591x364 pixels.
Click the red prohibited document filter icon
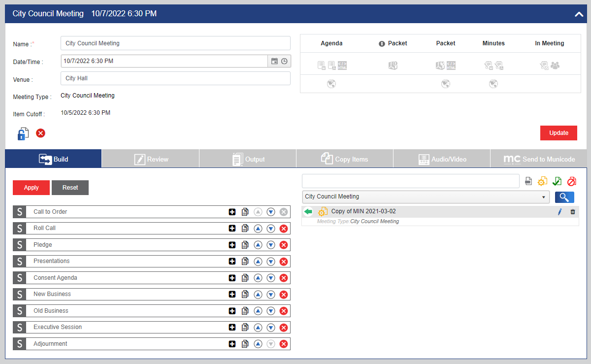point(571,181)
